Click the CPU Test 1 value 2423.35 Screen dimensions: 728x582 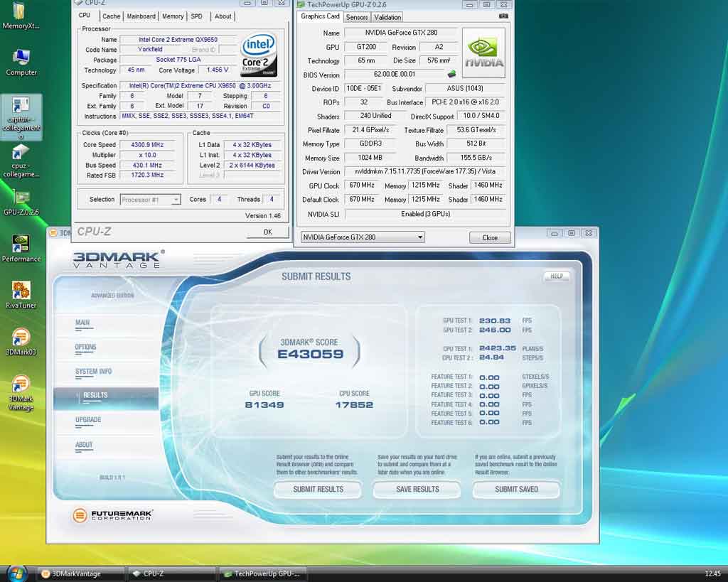point(498,348)
